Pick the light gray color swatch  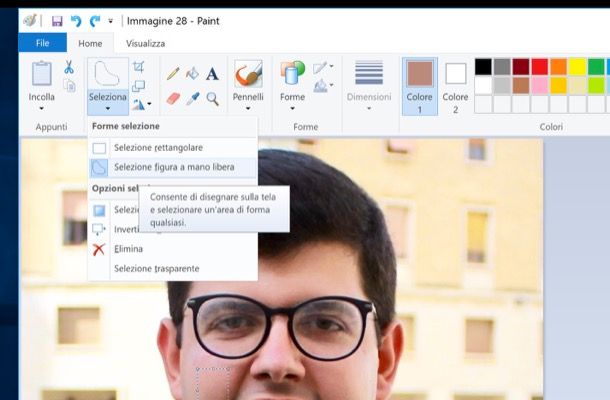pos(502,86)
